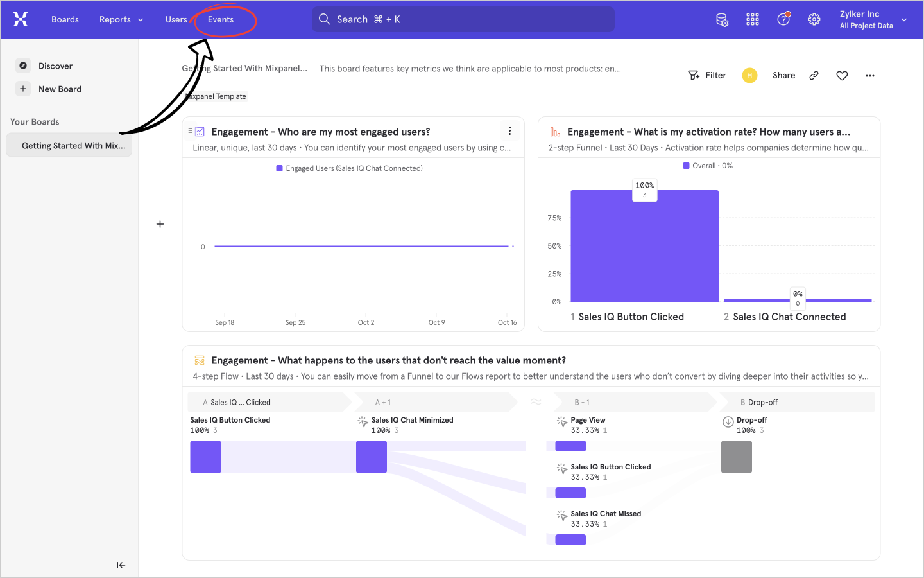Viewport: 924px width, 578px height.
Task: Expand the Zylker Inc project dropdown
Action: click(x=873, y=19)
